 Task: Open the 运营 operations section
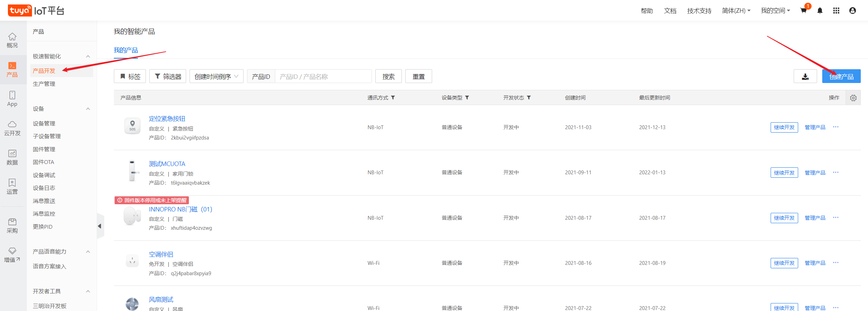[x=12, y=187]
